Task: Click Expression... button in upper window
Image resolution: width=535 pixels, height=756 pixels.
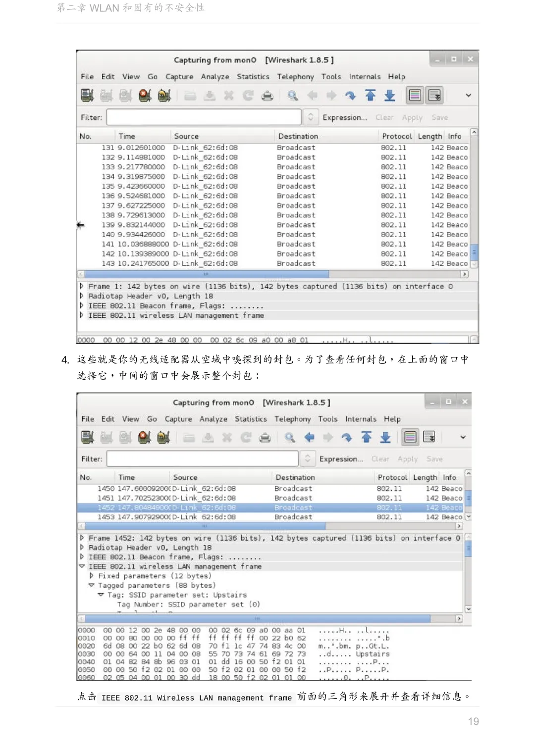Action: 345,117
